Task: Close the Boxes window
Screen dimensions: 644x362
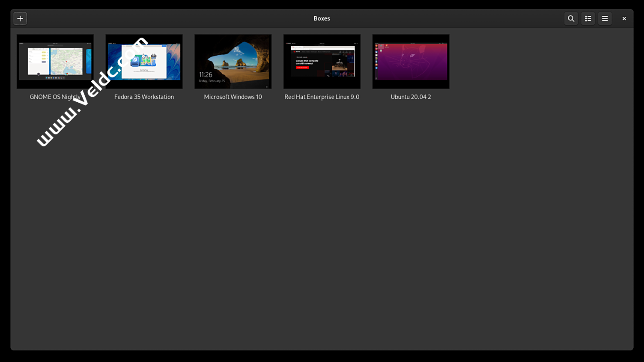Action: tap(624, 18)
